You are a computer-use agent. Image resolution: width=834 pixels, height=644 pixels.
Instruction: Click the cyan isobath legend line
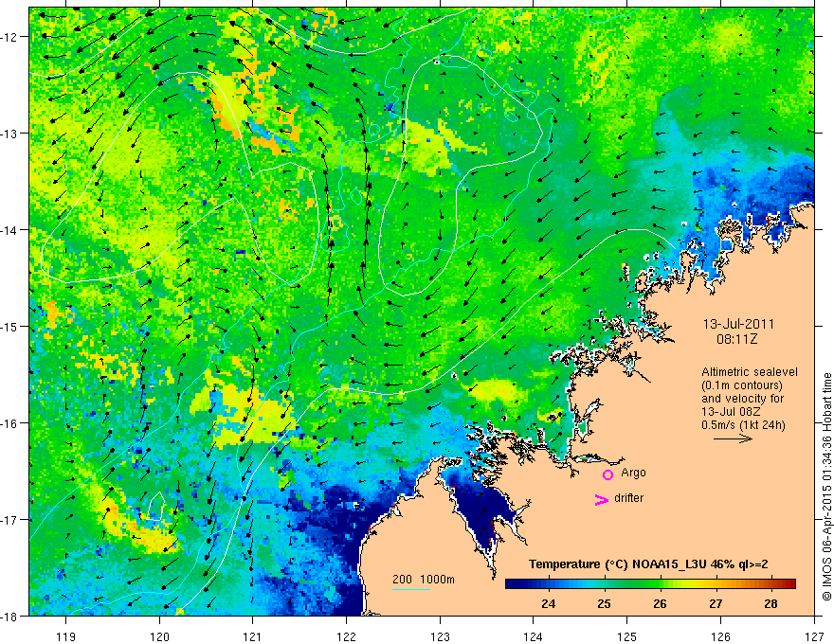click(x=411, y=589)
